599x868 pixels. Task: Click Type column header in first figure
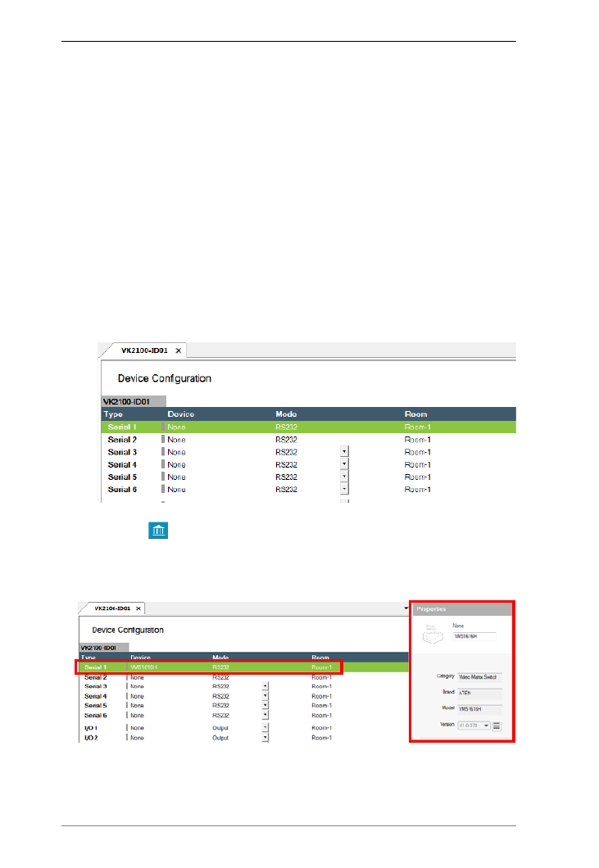(114, 414)
